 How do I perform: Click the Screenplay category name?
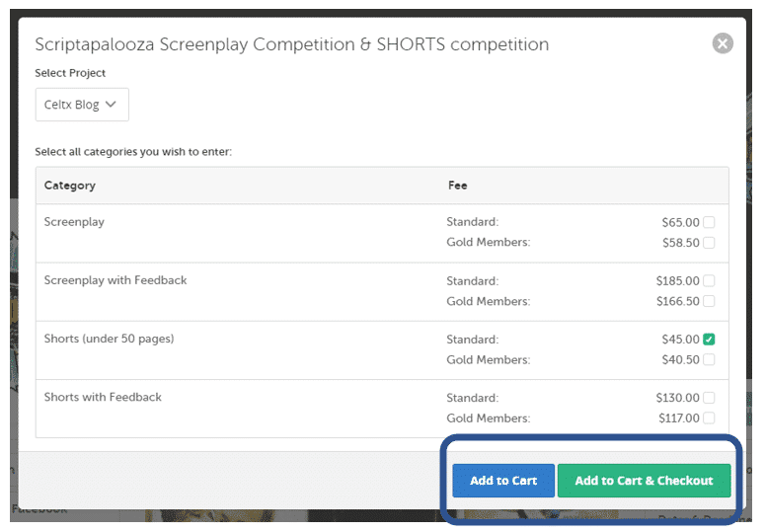pos(74,222)
